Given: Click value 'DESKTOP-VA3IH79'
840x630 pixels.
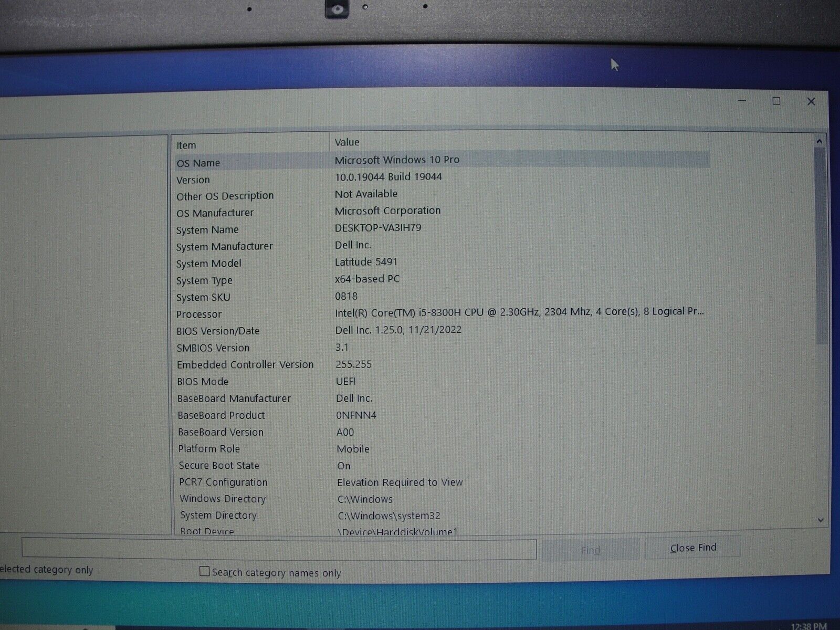Looking at the screenshot, I should [378, 228].
